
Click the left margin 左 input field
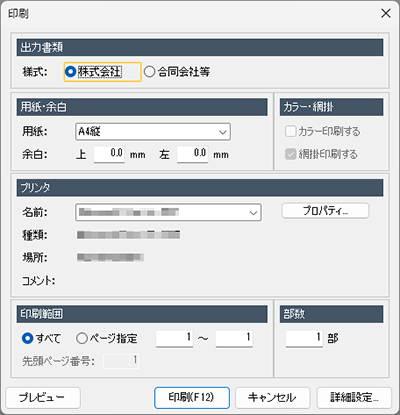click(x=193, y=154)
